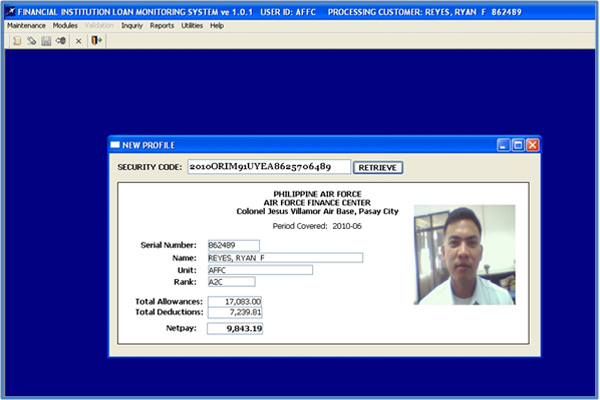Click the X delete icon in toolbar
Screen dimensions: 600x400
(78, 41)
